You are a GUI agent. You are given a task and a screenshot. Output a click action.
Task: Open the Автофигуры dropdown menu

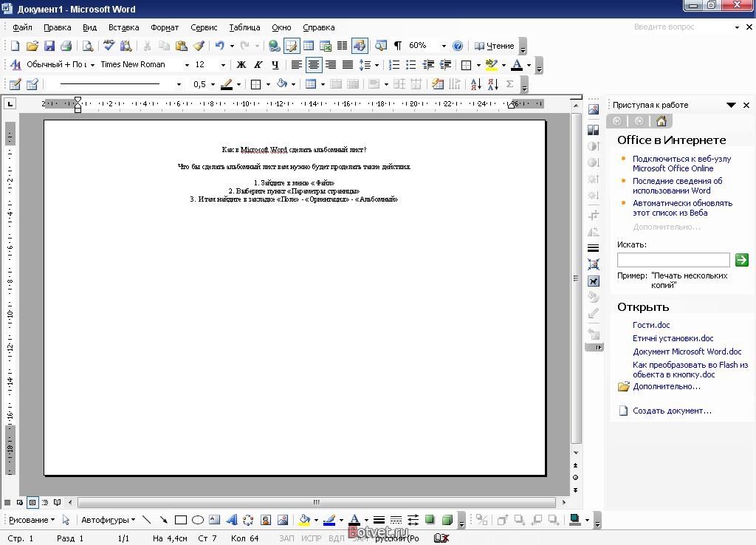pos(107,520)
